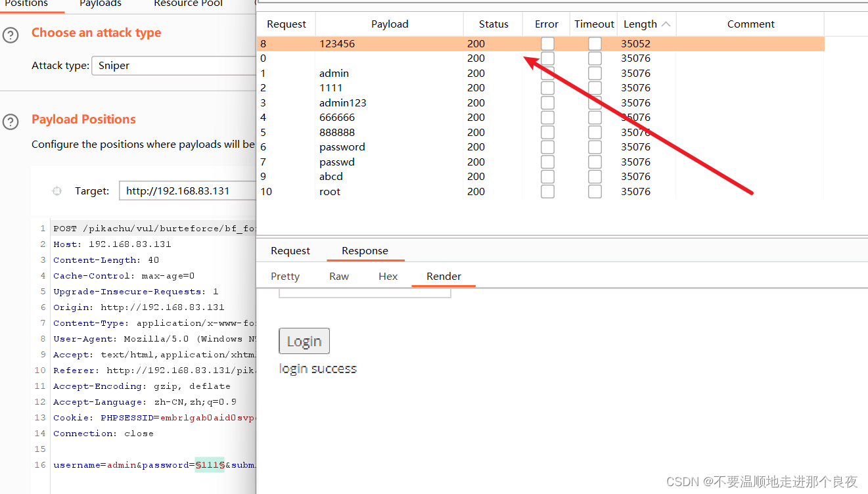The image size is (868, 494).
Task: Toggle Error checkbox for abcd row
Action: (x=547, y=177)
